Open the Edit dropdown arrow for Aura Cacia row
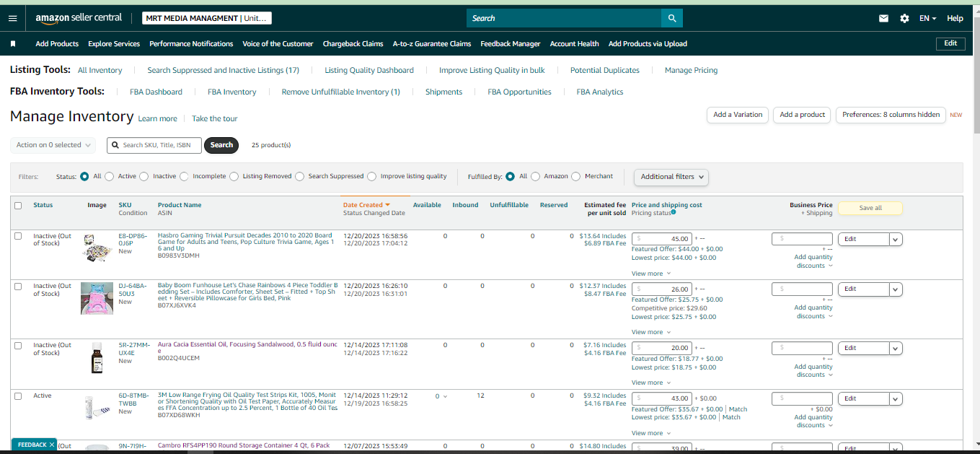The width and height of the screenshot is (980, 454). [896, 349]
